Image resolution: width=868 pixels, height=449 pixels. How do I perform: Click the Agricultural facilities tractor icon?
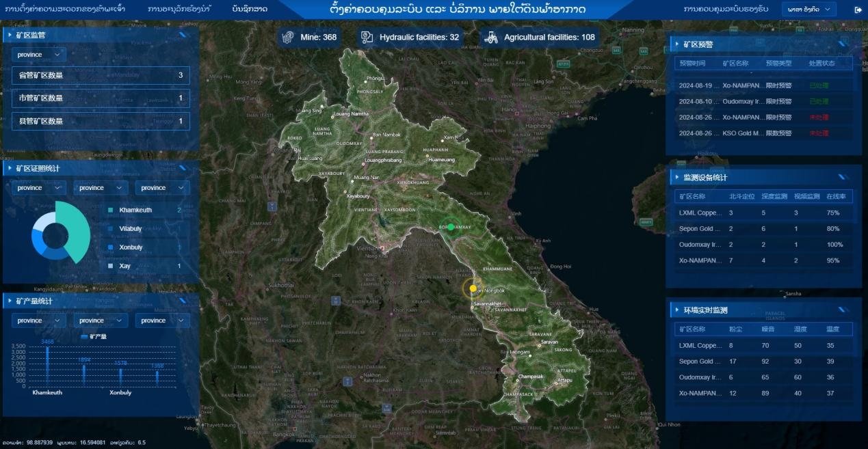pyautogui.click(x=491, y=37)
